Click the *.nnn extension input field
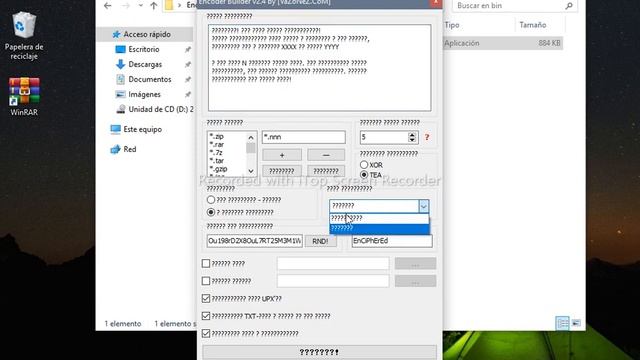 (304, 137)
